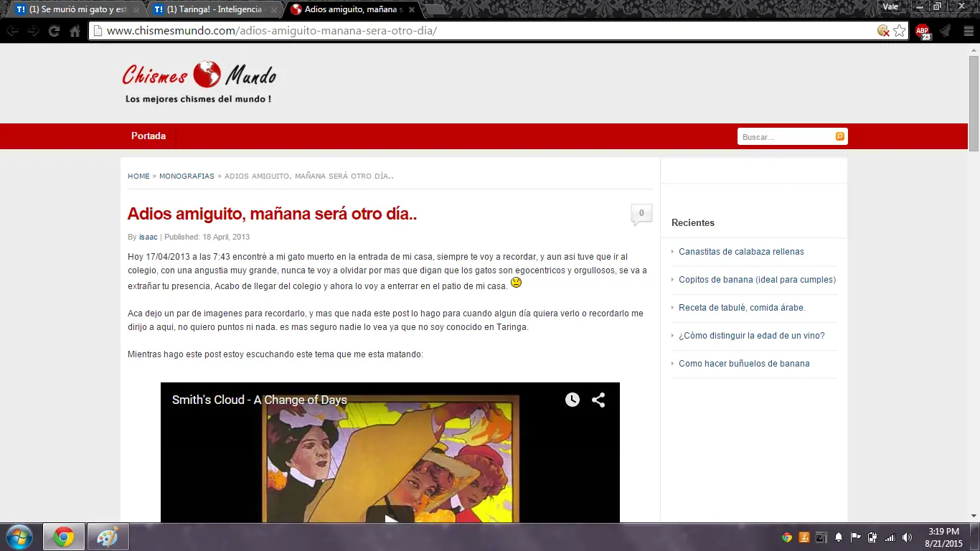Click the Watch later clock icon on video
This screenshot has height=551, width=980.
(x=572, y=400)
